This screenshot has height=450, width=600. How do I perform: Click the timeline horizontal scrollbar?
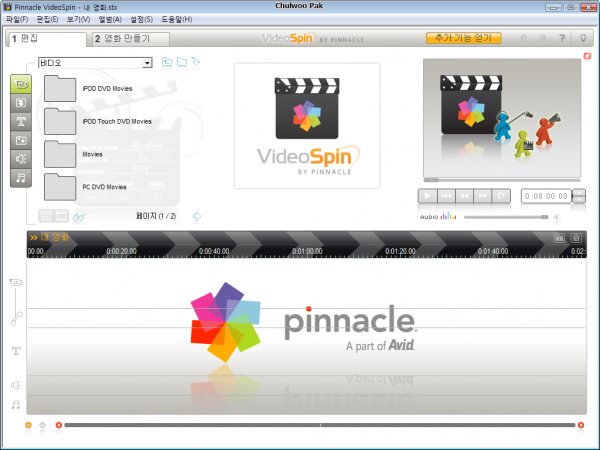pos(320,425)
